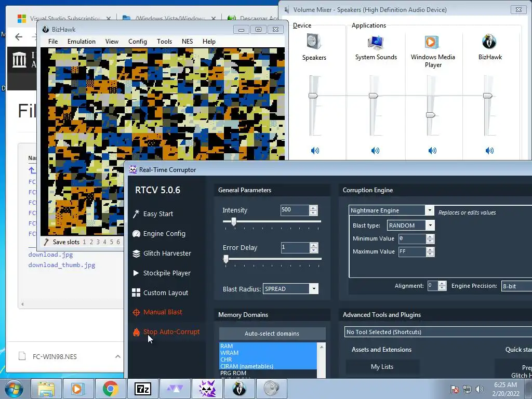Open the No Tool Selected shortcuts dropdown
The image size is (532, 399).
tap(438, 332)
